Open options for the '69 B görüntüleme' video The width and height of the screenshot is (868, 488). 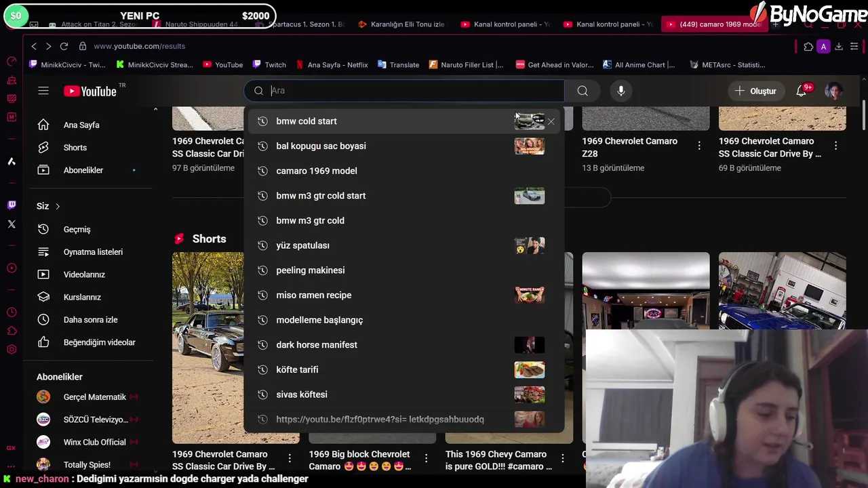(835, 146)
